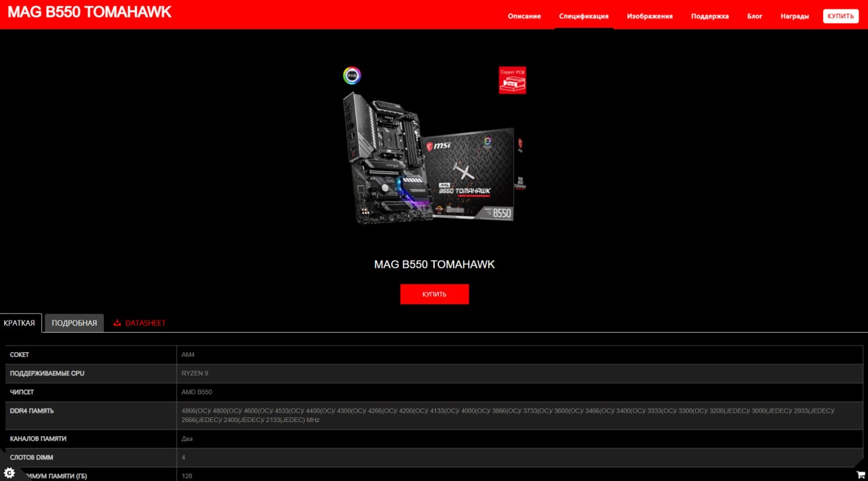Select the ПОДДЕРЖИВАЕМЫЕ CPU label
Viewport: 868px width, 481px height.
(x=47, y=373)
